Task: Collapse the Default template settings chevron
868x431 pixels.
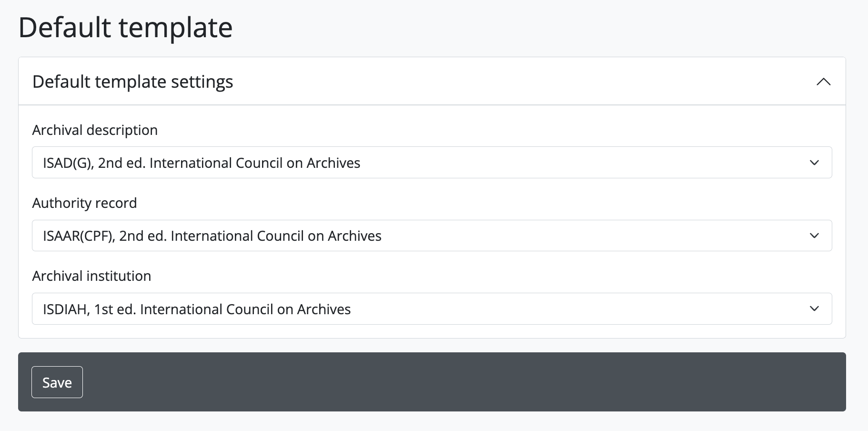Action: 823,82
